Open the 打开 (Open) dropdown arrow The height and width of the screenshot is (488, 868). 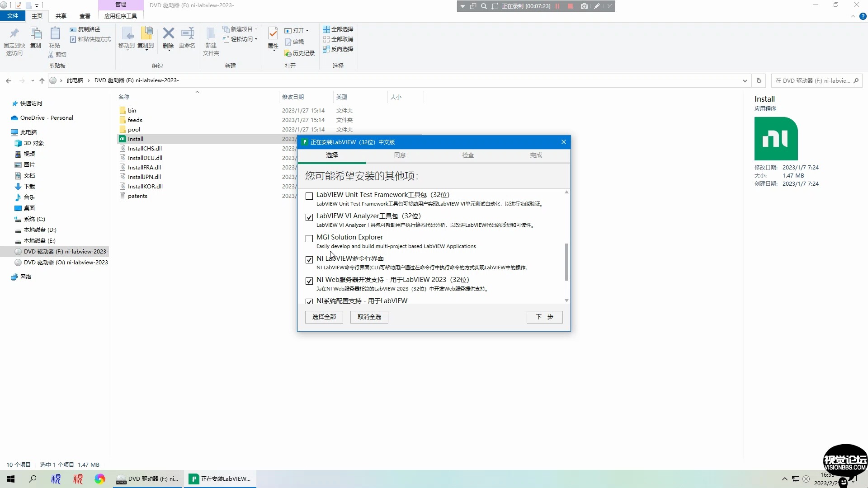[307, 30]
